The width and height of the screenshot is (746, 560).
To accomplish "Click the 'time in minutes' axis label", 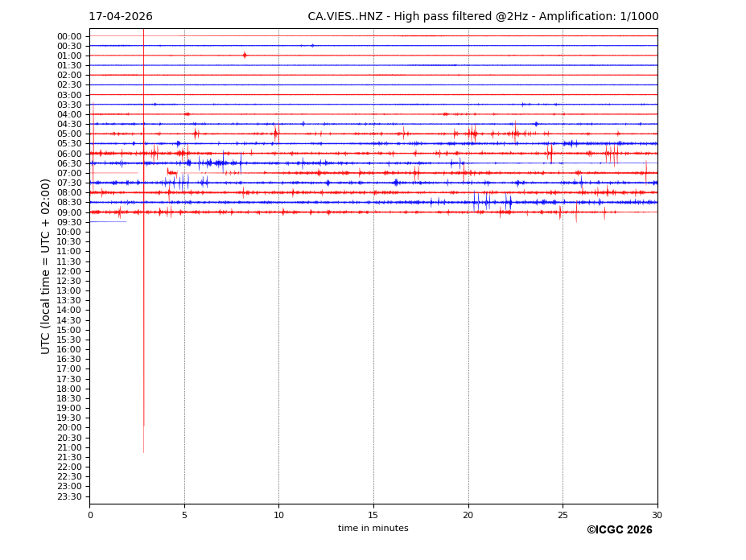I will click(x=373, y=529).
